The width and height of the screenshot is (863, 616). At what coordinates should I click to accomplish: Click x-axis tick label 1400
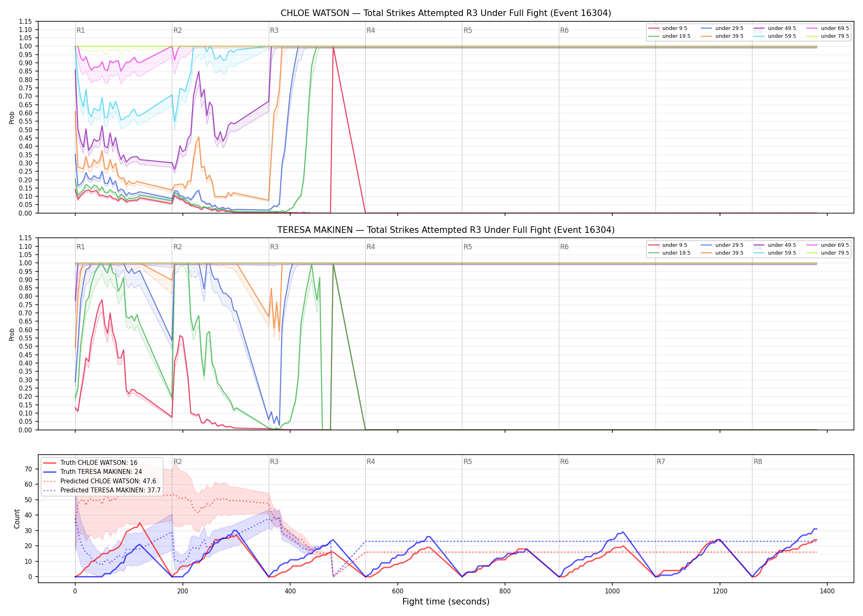click(x=827, y=591)
